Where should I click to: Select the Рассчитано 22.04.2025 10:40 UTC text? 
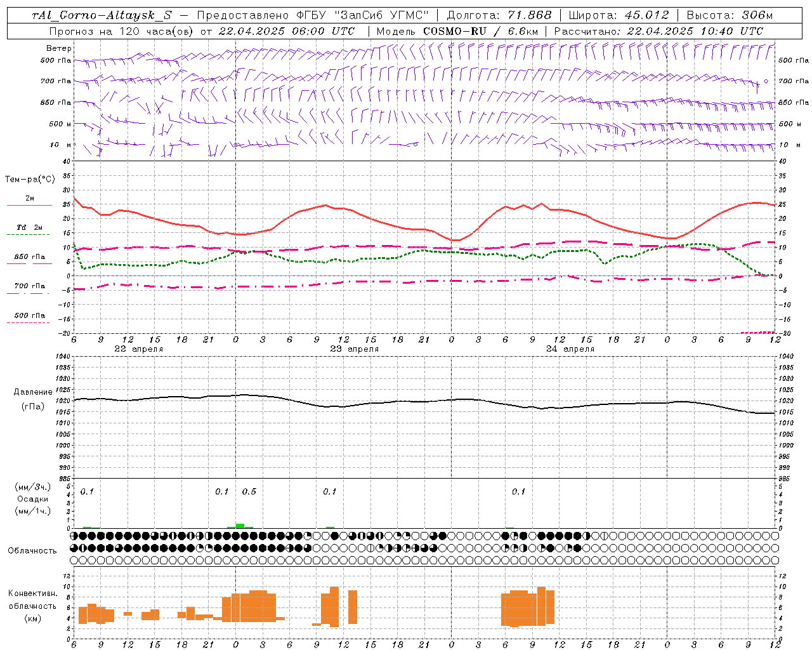coord(658,31)
